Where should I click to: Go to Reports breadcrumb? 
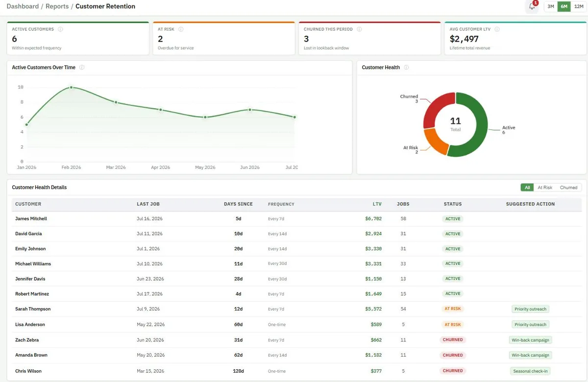(x=57, y=6)
